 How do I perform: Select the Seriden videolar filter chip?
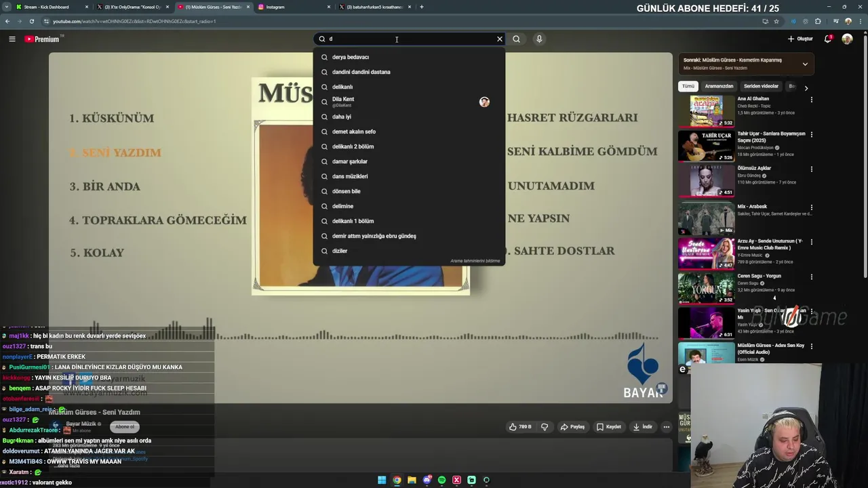click(x=761, y=86)
